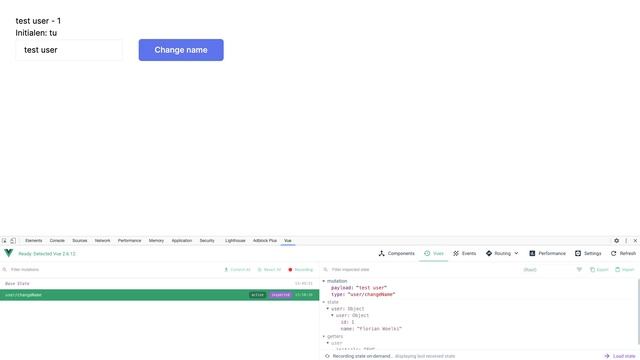The width and height of the screenshot is (640, 360).
Task: Collapse the 'user' node under getters
Action: click(x=328, y=343)
